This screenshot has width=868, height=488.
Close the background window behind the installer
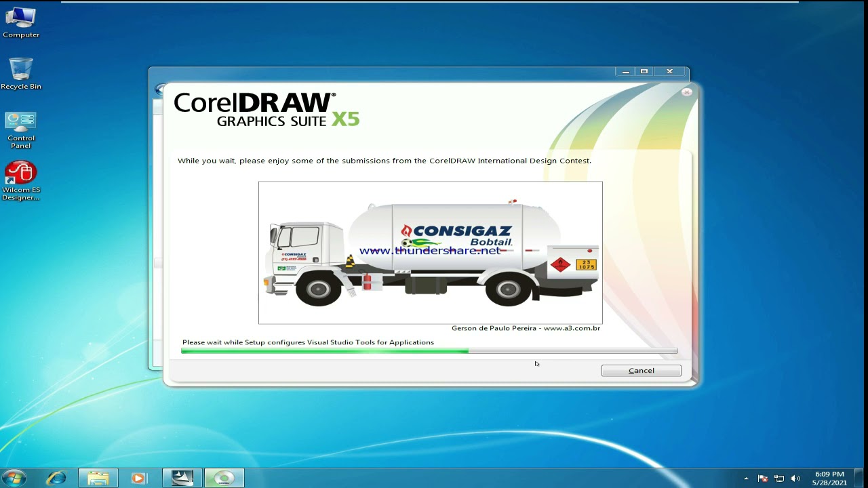[x=669, y=71]
